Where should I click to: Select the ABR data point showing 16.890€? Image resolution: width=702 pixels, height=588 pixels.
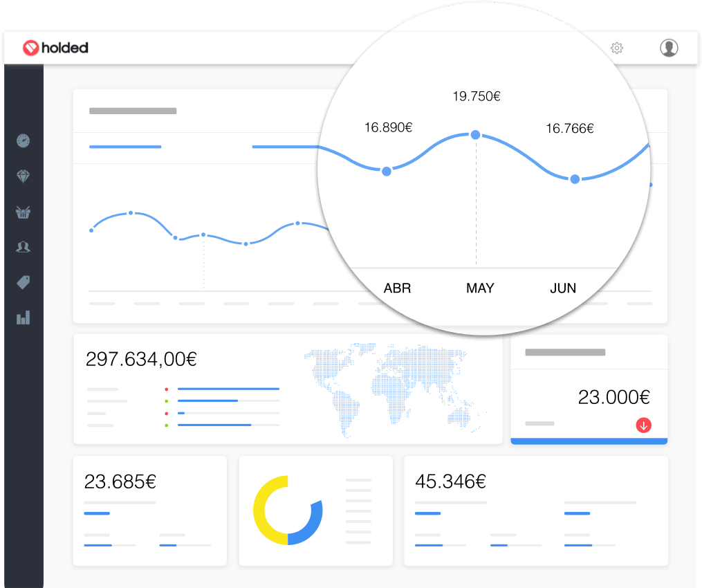387,171
